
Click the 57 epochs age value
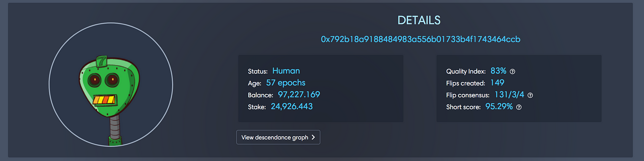285,83
